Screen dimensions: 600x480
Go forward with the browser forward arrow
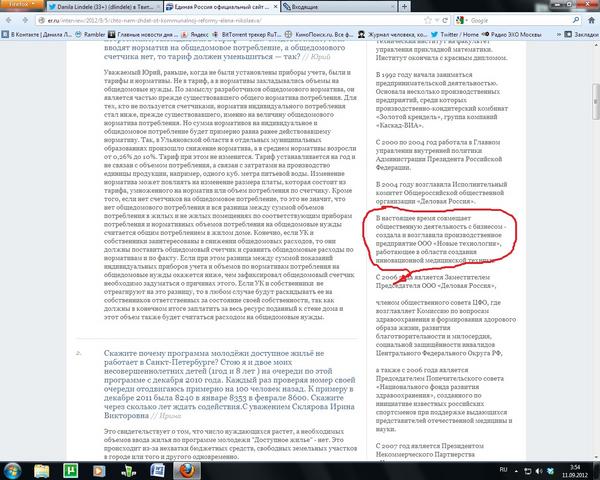click(x=25, y=20)
